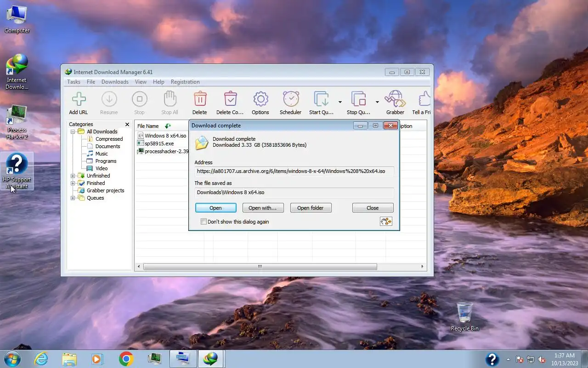This screenshot has width=588, height=368.
Task: Click the Delete Completed toolbar icon
Action: coord(230,103)
